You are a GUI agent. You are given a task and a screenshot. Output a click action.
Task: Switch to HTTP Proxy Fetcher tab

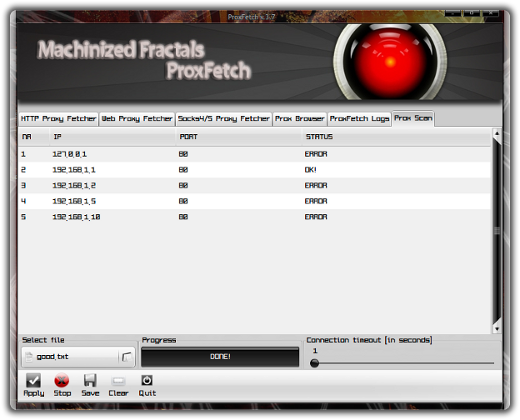[58, 119]
